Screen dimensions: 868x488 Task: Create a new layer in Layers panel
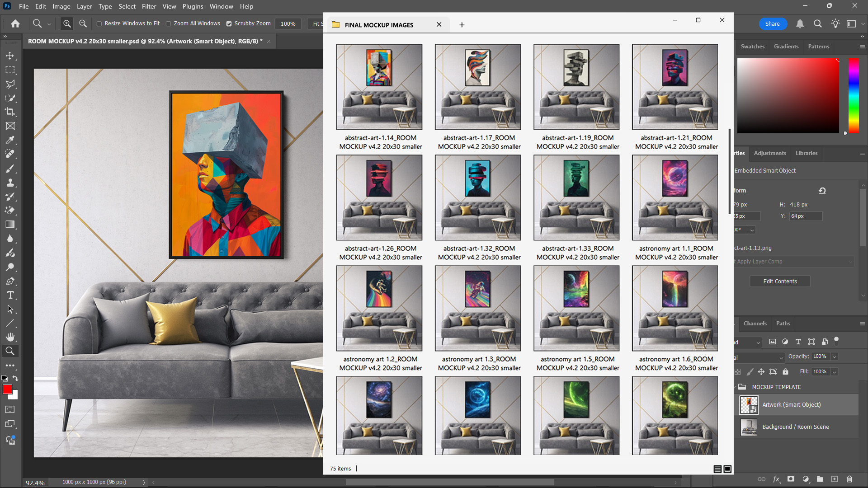pyautogui.click(x=835, y=479)
